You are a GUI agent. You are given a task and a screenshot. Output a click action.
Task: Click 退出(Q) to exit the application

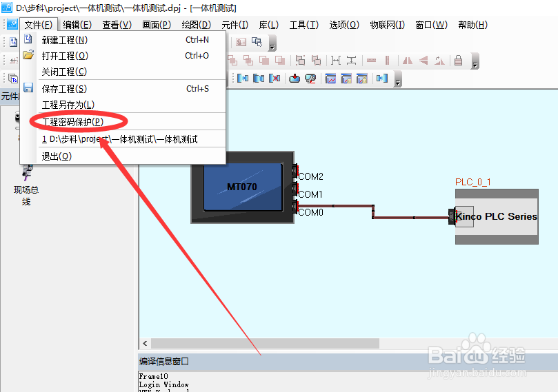(x=123, y=156)
